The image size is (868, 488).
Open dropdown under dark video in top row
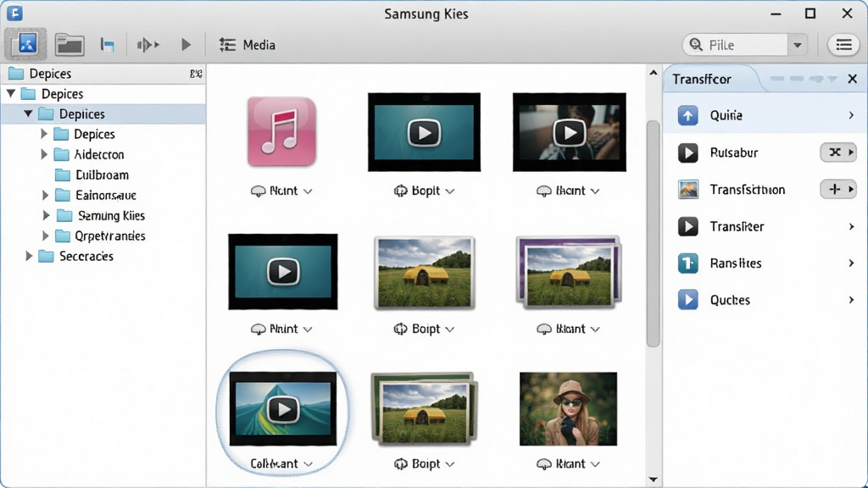(x=594, y=191)
